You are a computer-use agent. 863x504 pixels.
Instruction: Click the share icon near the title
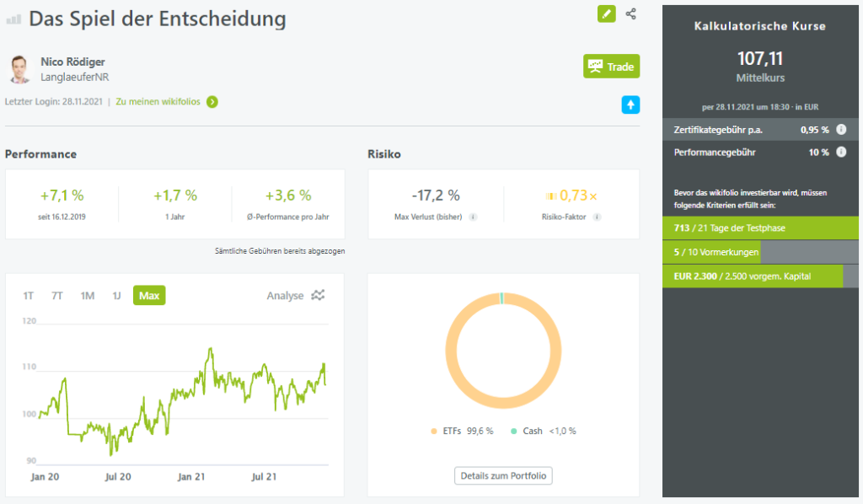[631, 13]
